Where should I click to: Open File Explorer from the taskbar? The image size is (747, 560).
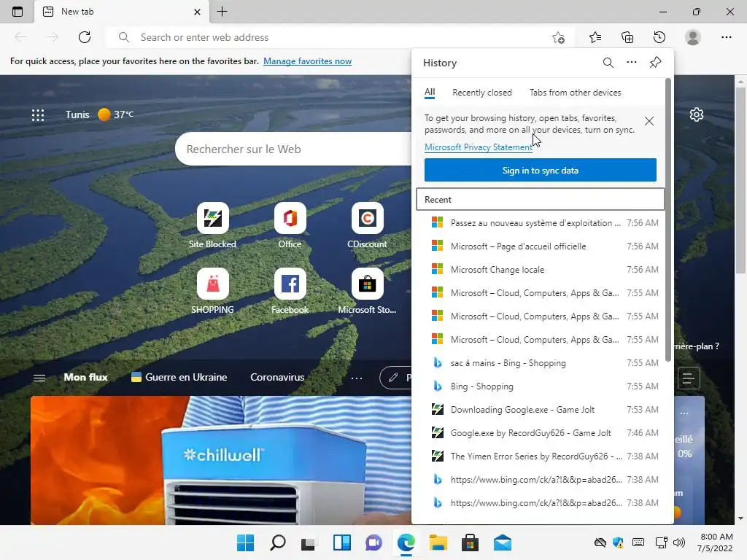438,542
